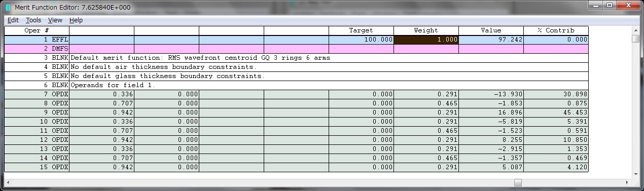The image size is (644, 191).
Task: Select the Target column header
Action: click(x=361, y=30)
